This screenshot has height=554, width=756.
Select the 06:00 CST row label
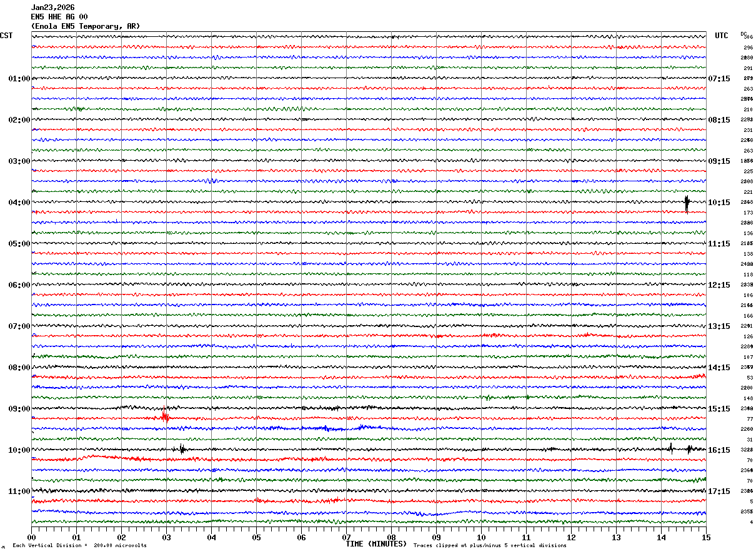(x=19, y=285)
